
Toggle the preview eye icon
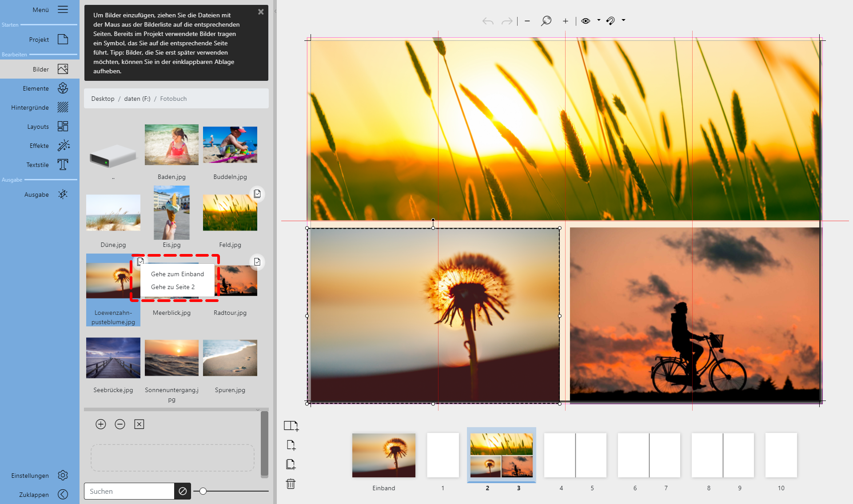[586, 21]
